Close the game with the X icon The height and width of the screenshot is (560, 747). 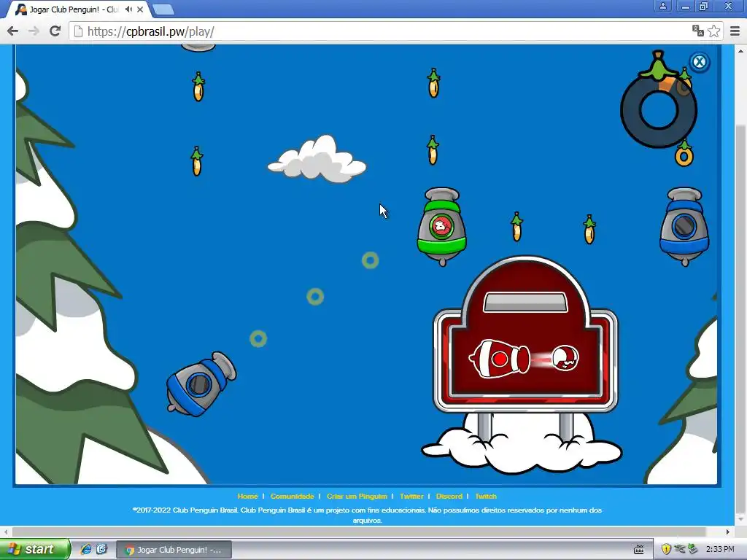click(x=699, y=62)
